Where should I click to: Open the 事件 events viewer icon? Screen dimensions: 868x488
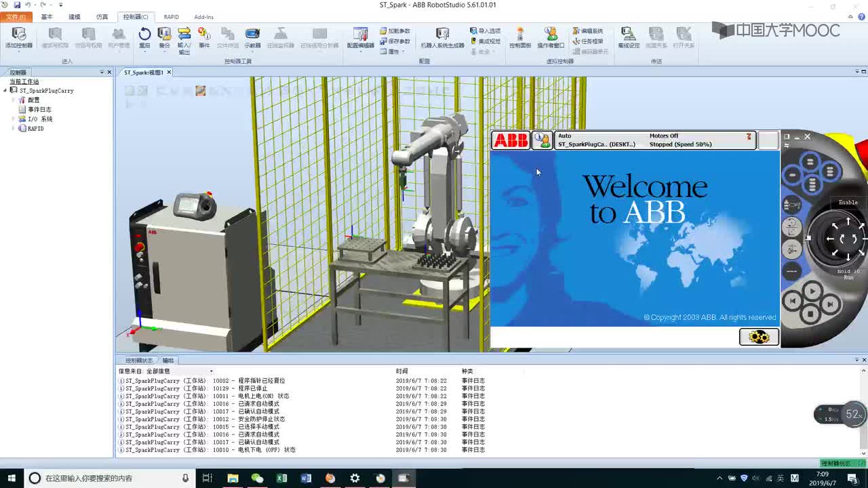(204, 38)
